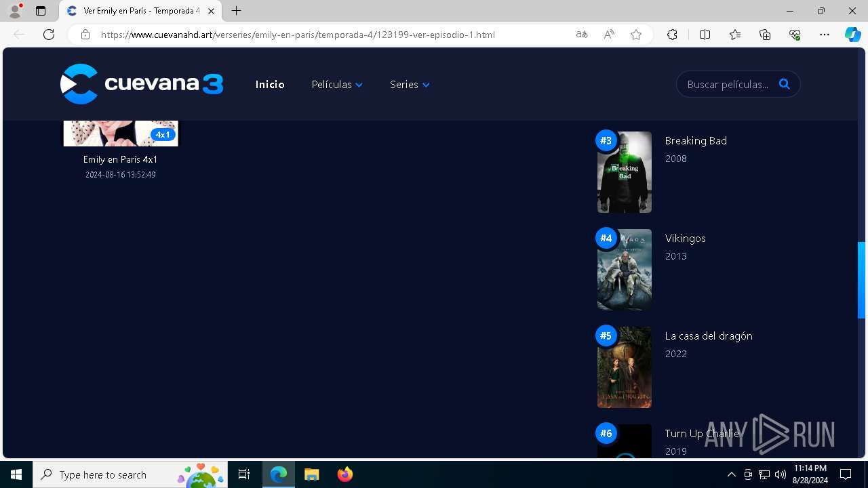This screenshot has width=868, height=488.
Task: Click the translate page icon
Action: 582,35
